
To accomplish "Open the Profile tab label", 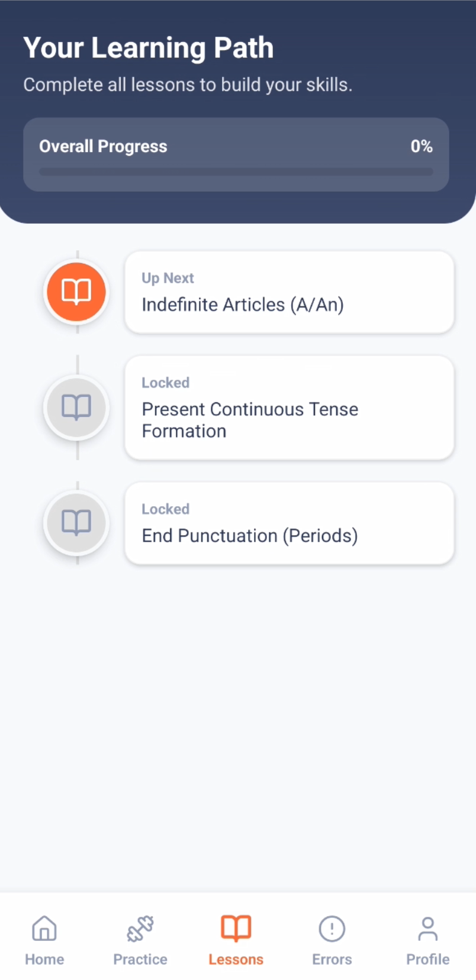I will pyautogui.click(x=427, y=959).
